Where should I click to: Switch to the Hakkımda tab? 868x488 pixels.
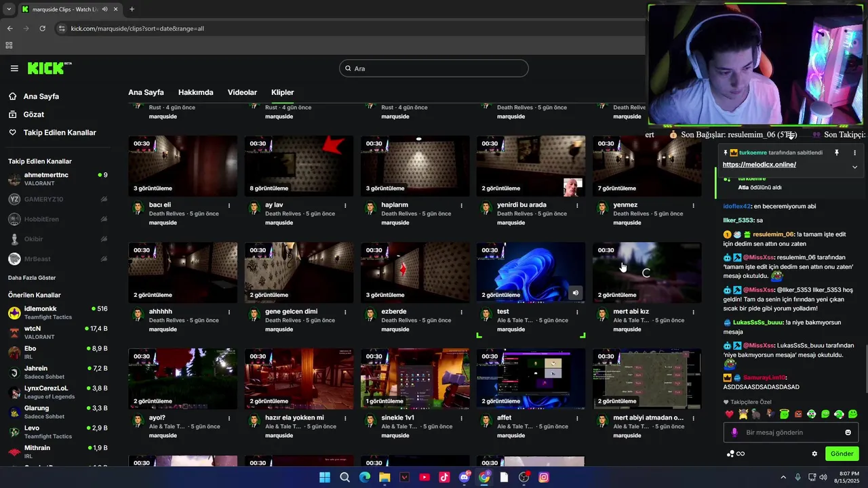click(195, 92)
